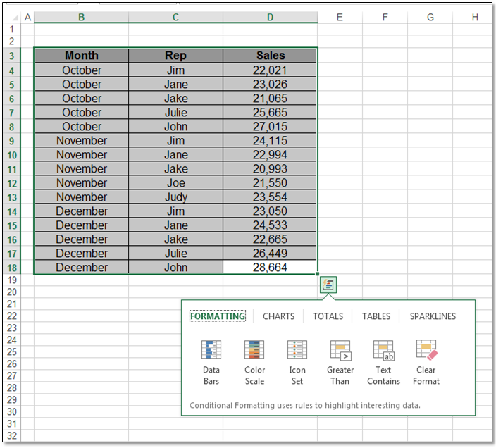
Task: Select cell with sales 21,065
Action: pyautogui.click(x=270, y=99)
